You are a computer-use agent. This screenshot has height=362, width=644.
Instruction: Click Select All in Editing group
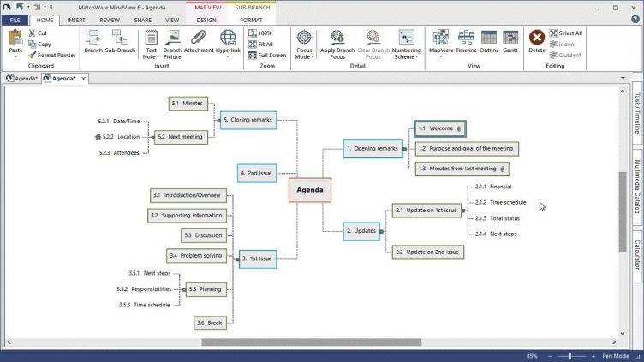(x=566, y=33)
